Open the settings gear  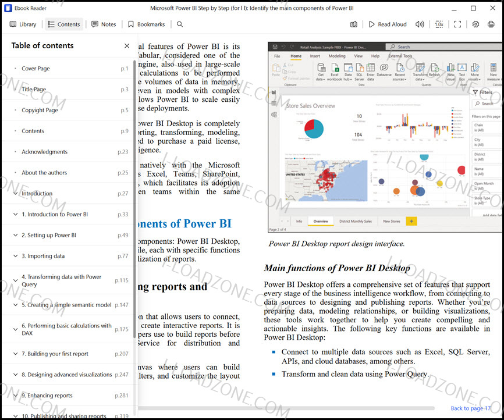click(x=475, y=24)
